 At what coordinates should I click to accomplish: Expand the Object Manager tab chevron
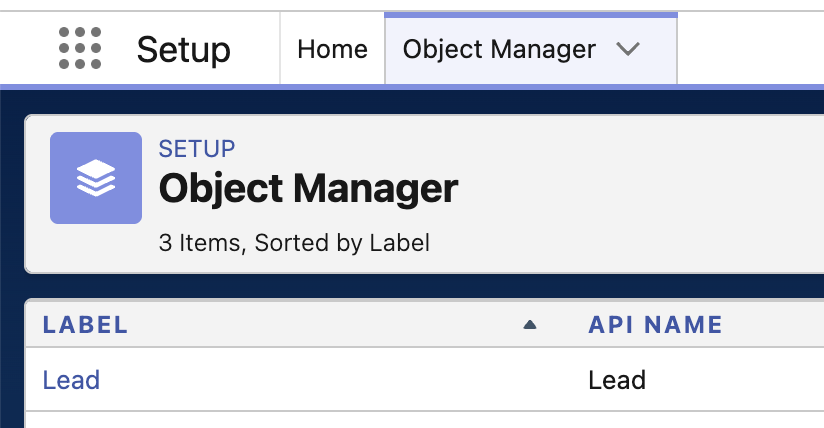pos(628,49)
